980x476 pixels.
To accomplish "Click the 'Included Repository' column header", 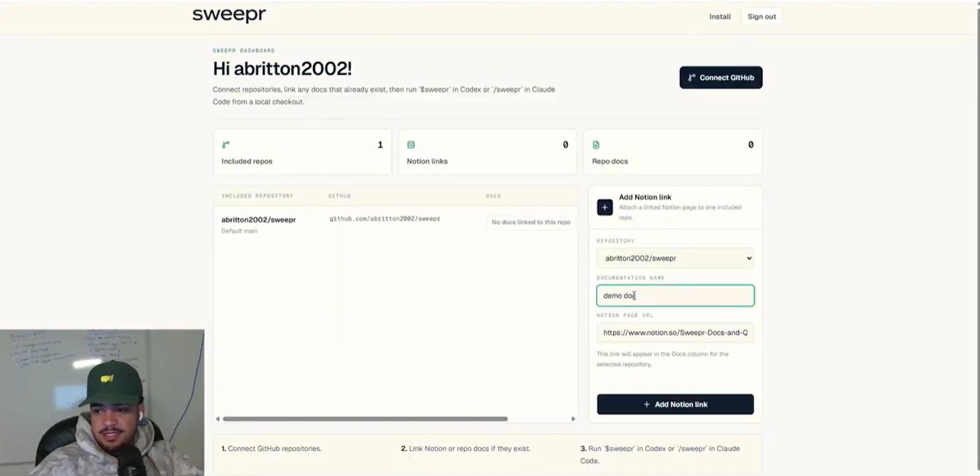I will coord(257,196).
